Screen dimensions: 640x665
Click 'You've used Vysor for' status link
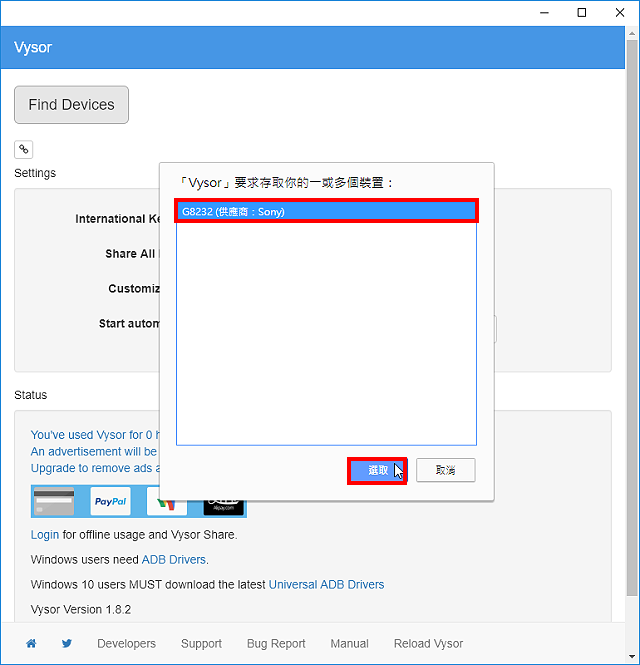click(95, 435)
